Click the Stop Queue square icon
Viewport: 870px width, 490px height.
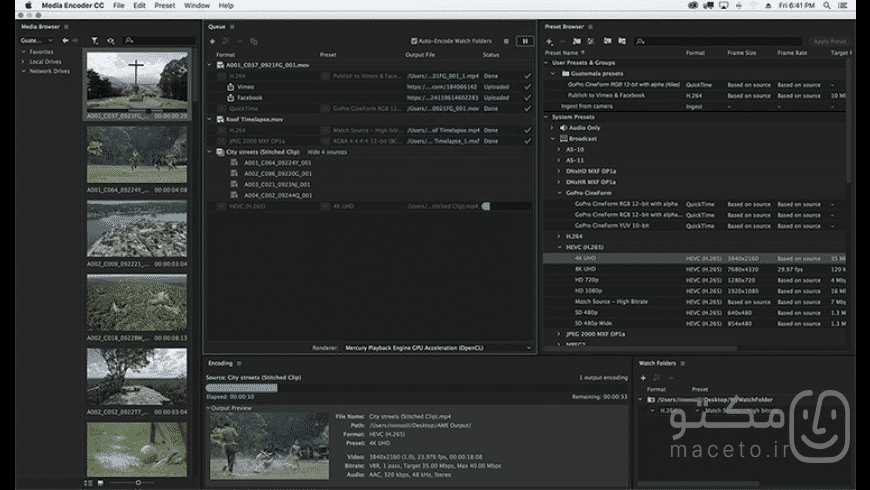[506, 41]
